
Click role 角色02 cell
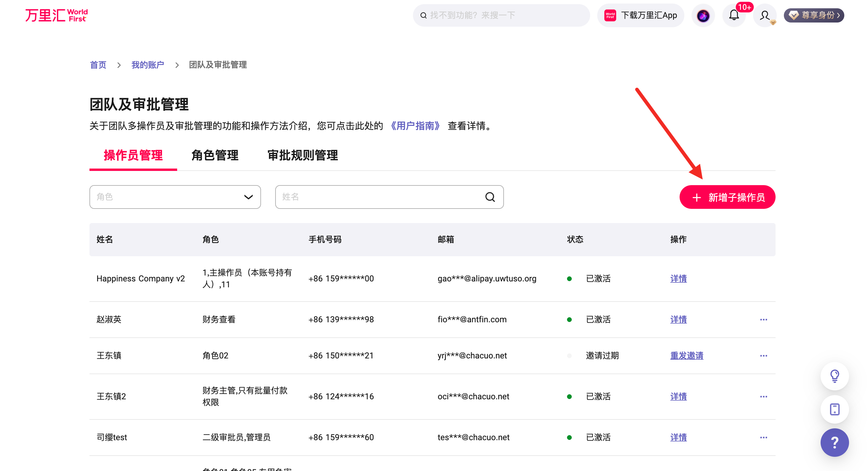215,355
